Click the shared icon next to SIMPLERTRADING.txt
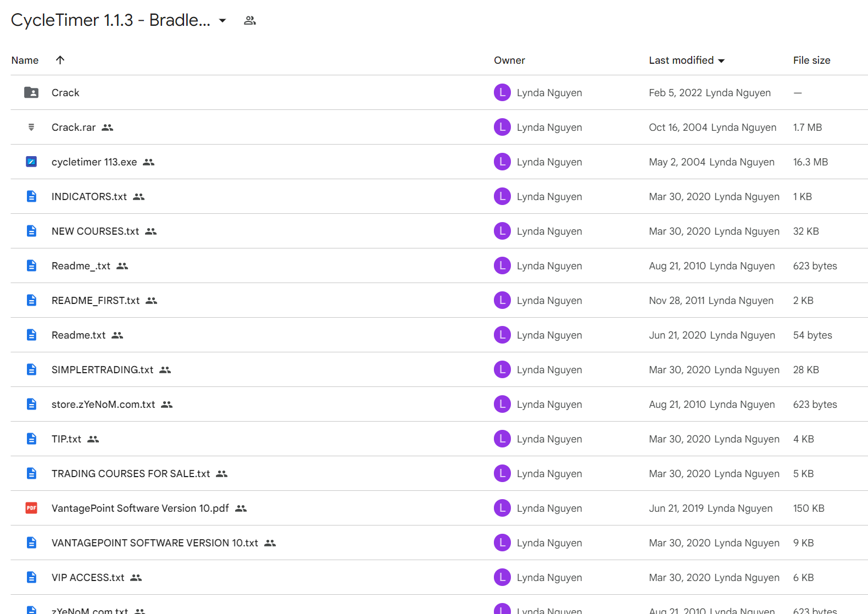 tap(165, 370)
